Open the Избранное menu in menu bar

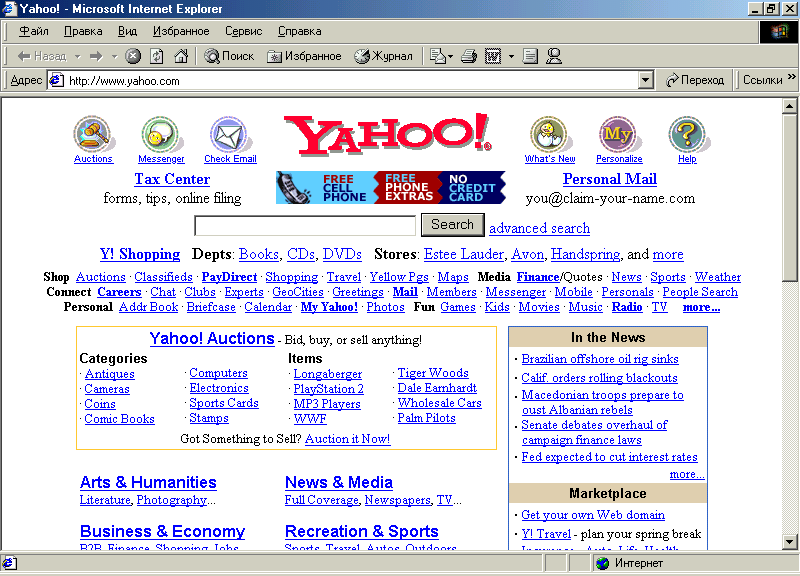tap(181, 31)
